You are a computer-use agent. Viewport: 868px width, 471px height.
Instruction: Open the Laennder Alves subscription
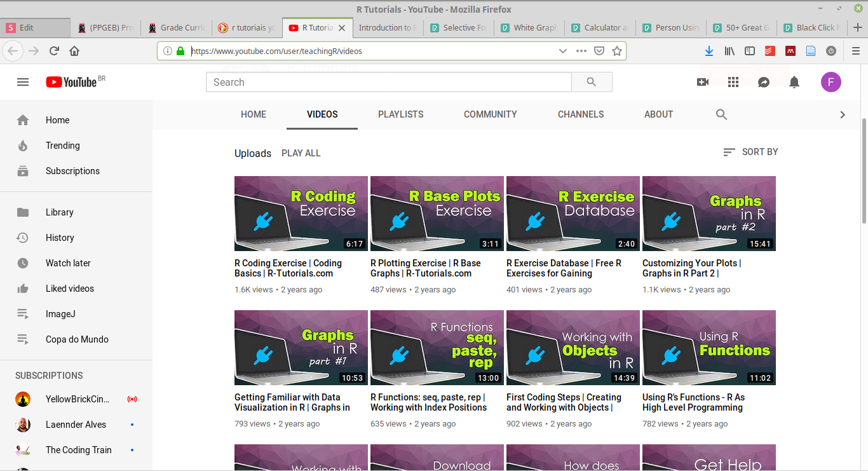coord(76,425)
